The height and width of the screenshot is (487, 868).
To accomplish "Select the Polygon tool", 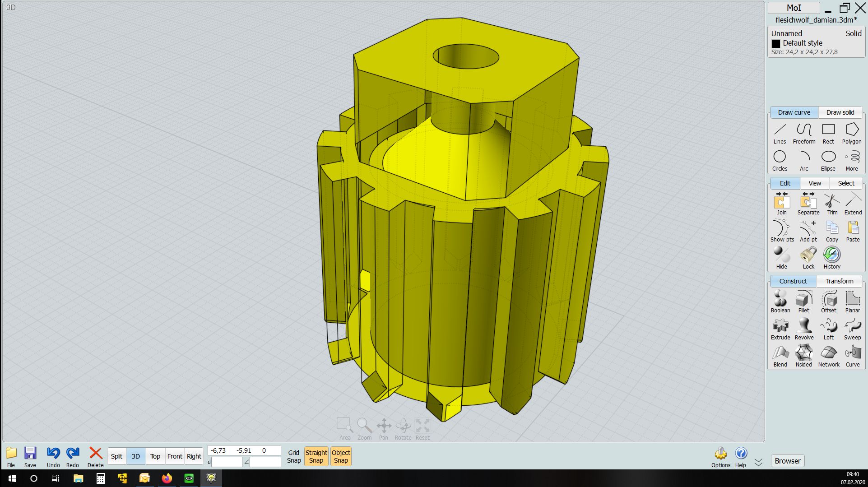I will pos(852,133).
